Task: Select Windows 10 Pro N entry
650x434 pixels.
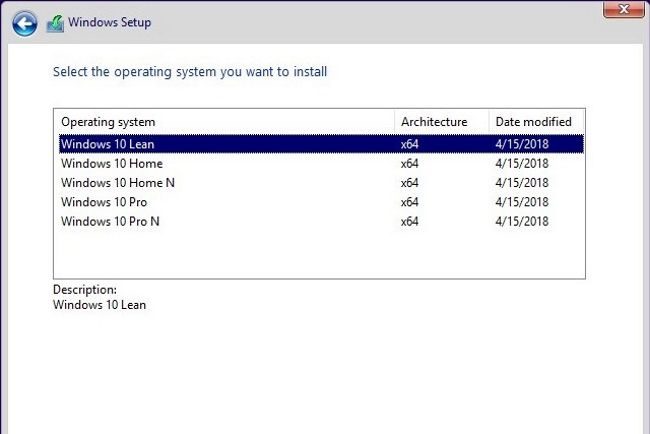Action: 321,221
